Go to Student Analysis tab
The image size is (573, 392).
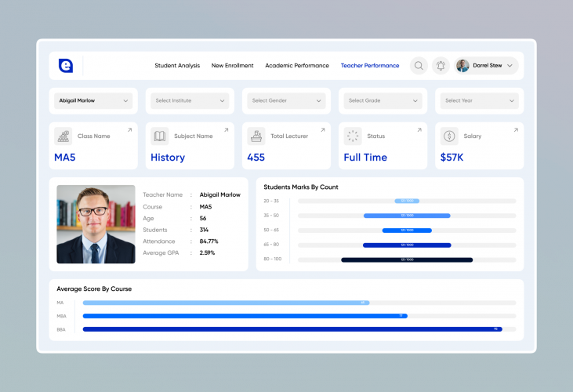click(177, 66)
